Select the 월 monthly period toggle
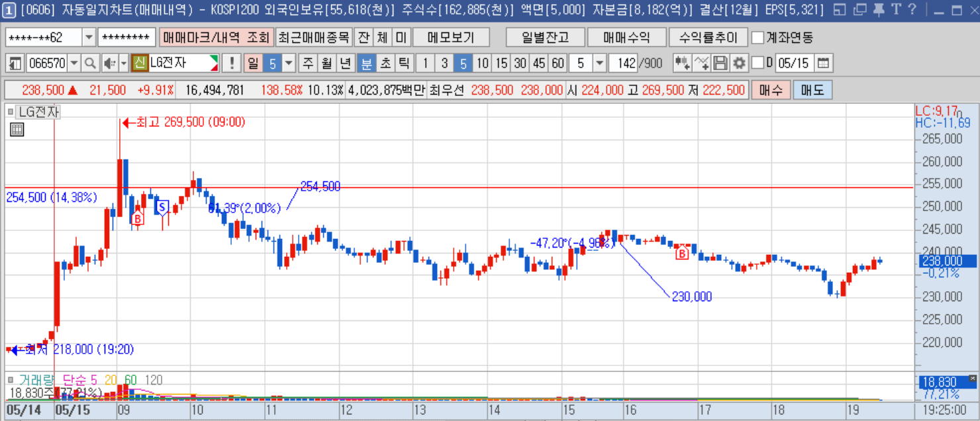980x421 pixels. coord(326,64)
